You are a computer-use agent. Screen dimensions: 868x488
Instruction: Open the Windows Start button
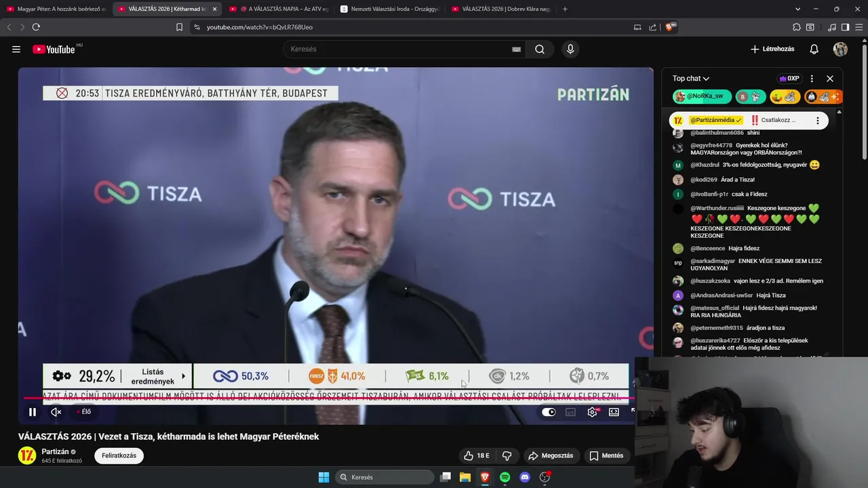[323, 477]
